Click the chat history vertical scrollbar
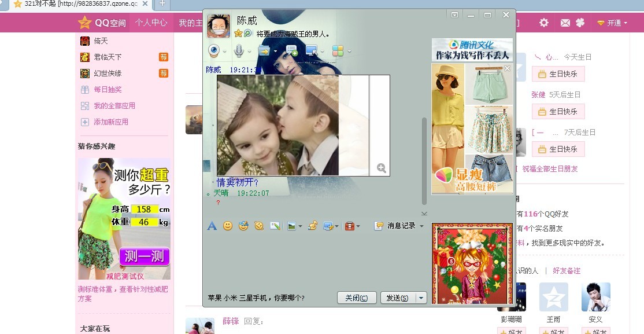644x334 pixels. (424, 161)
